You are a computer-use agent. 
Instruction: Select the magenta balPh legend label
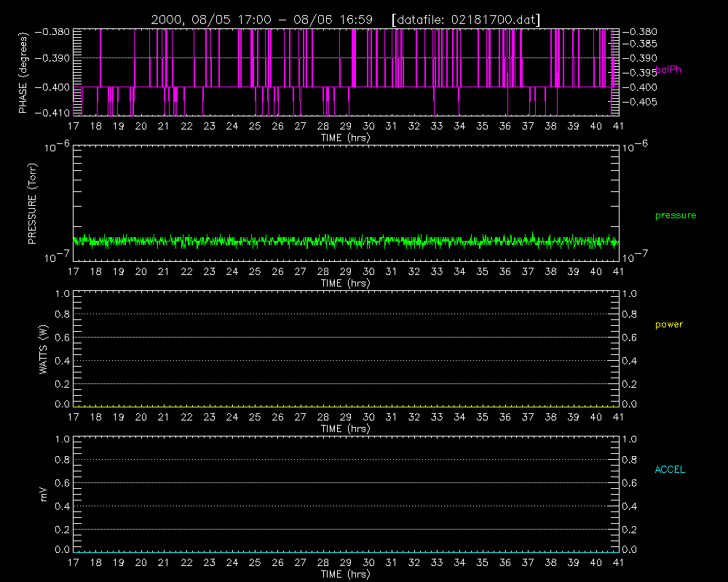click(668, 70)
